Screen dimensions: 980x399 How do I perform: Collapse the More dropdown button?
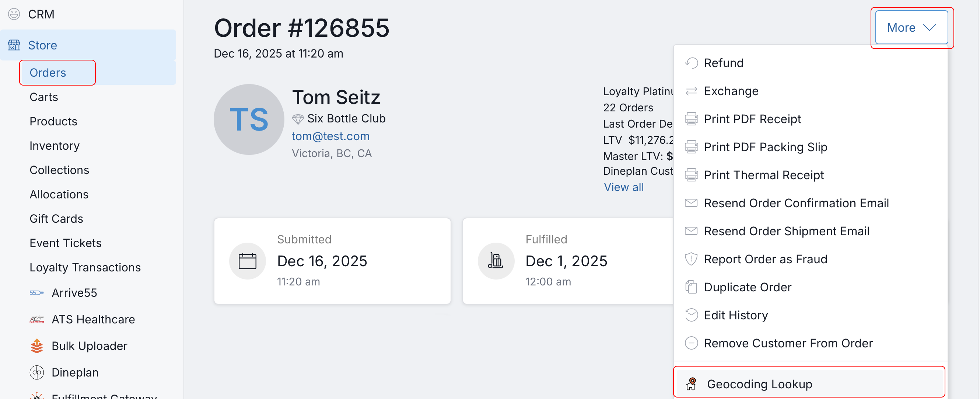pyautogui.click(x=911, y=27)
